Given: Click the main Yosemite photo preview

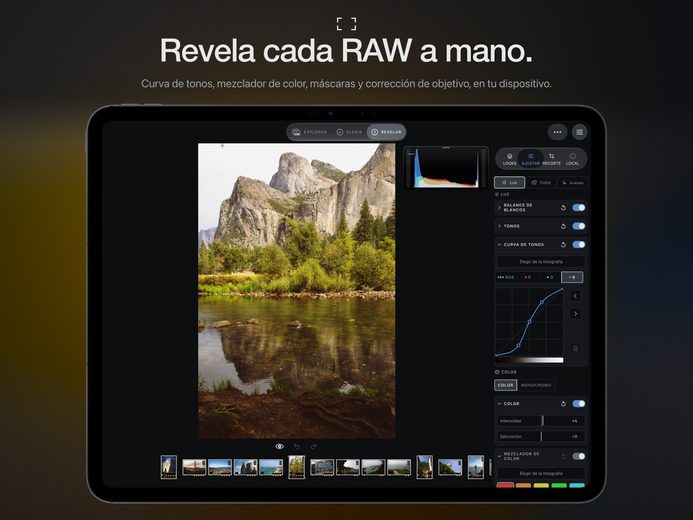Looking at the screenshot, I should coord(297,290).
